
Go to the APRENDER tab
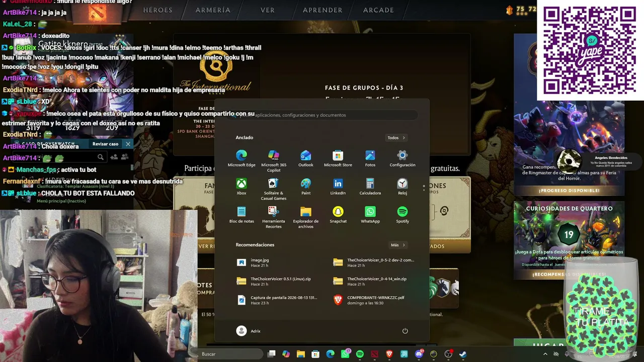click(323, 10)
